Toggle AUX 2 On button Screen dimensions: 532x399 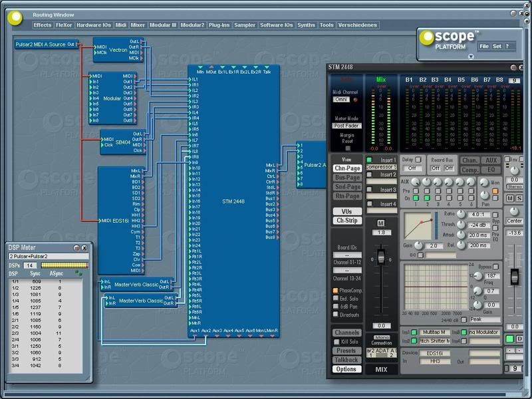(427, 198)
